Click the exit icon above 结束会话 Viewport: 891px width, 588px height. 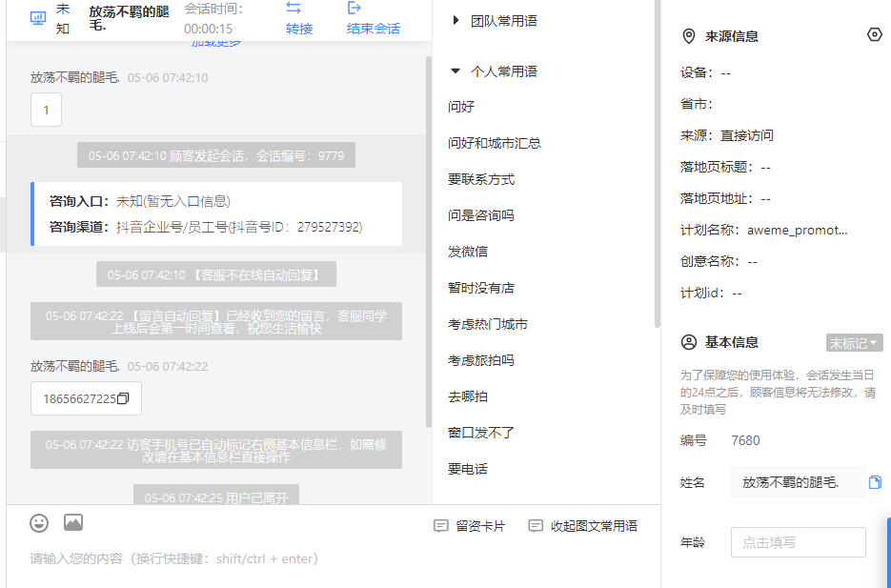coord(354,8)
